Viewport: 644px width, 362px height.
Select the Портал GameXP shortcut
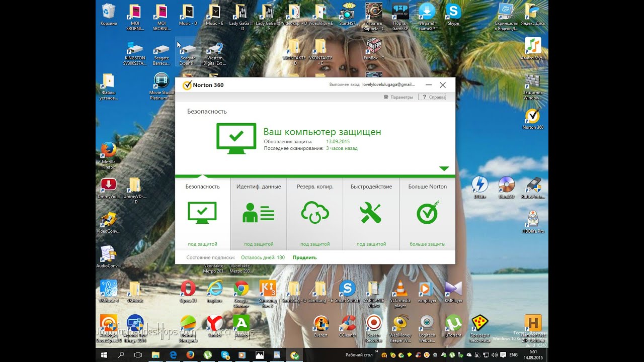[400, 17]
